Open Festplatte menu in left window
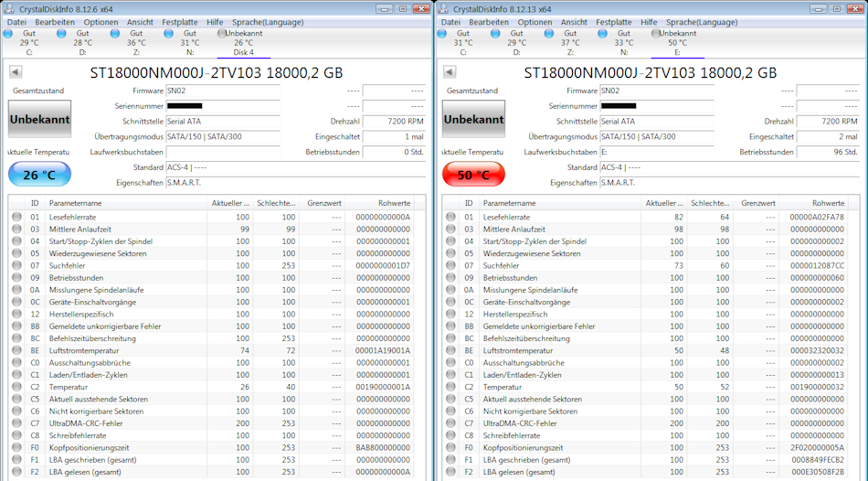868x481 pixels. 180,22
